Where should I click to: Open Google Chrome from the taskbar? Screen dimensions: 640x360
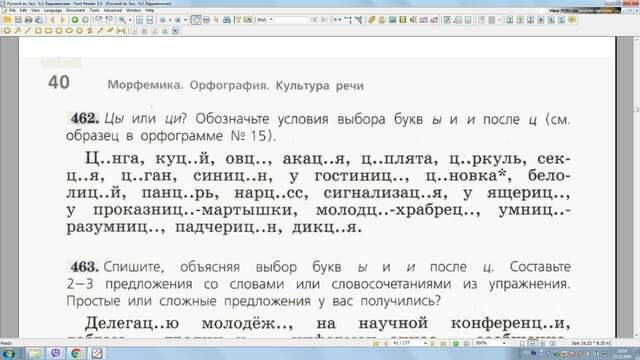point(76,353)
